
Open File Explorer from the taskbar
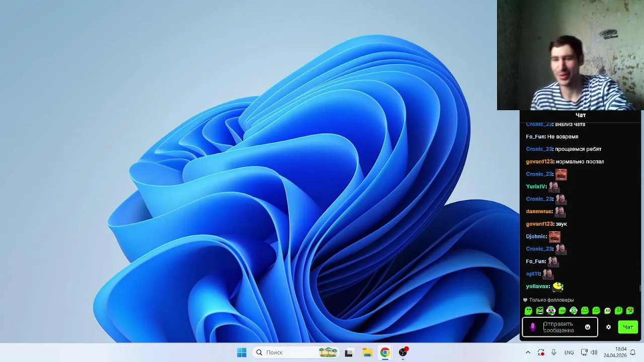click(x=367, y=352)
